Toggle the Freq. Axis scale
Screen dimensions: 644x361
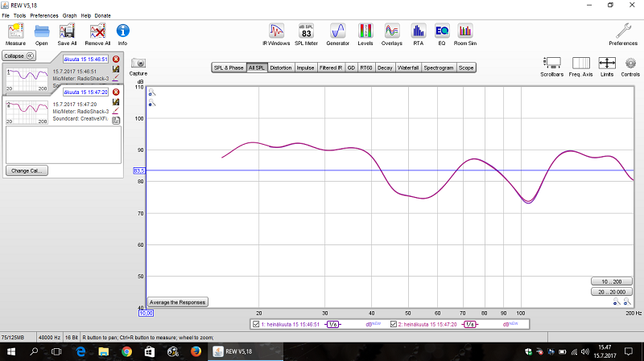point(580,67)
